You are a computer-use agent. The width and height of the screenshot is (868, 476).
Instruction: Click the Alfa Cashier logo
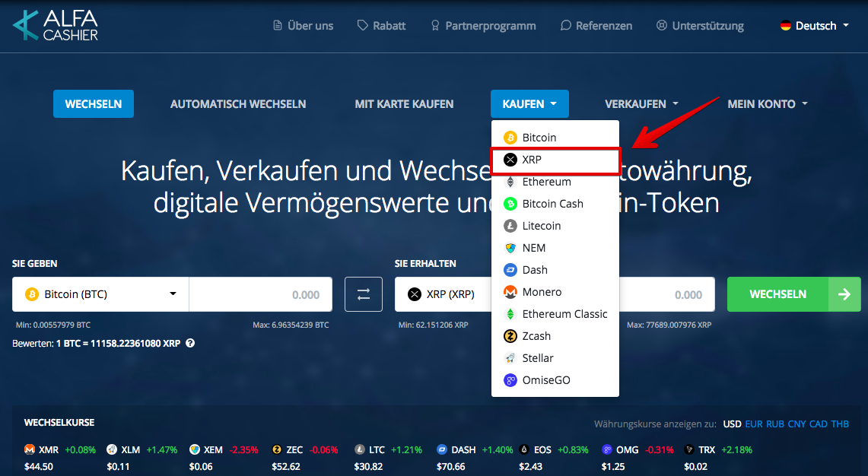tap(56, 25)
